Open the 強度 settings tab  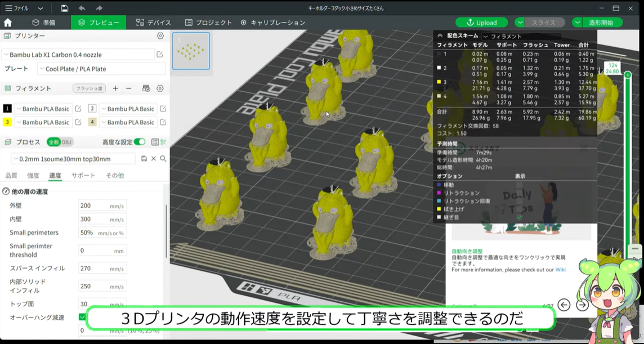tap(33, 175)
